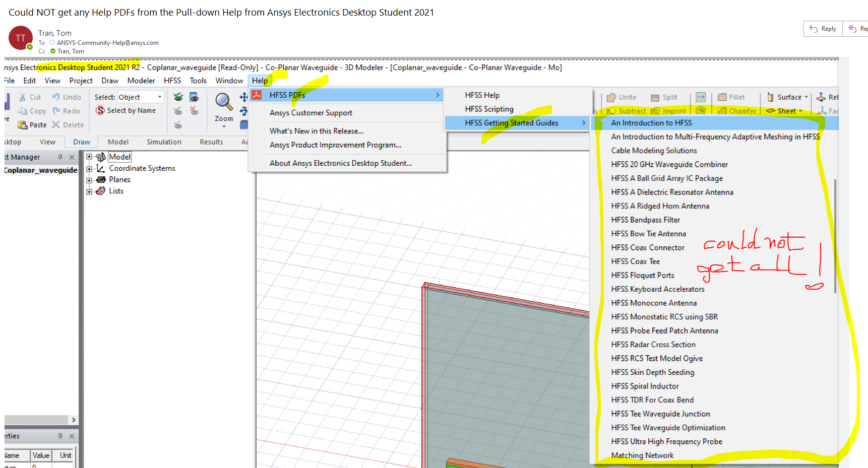Toggle the Project Manager pin icon
This screenshot has height=468, width=868.
click(60, 157)
